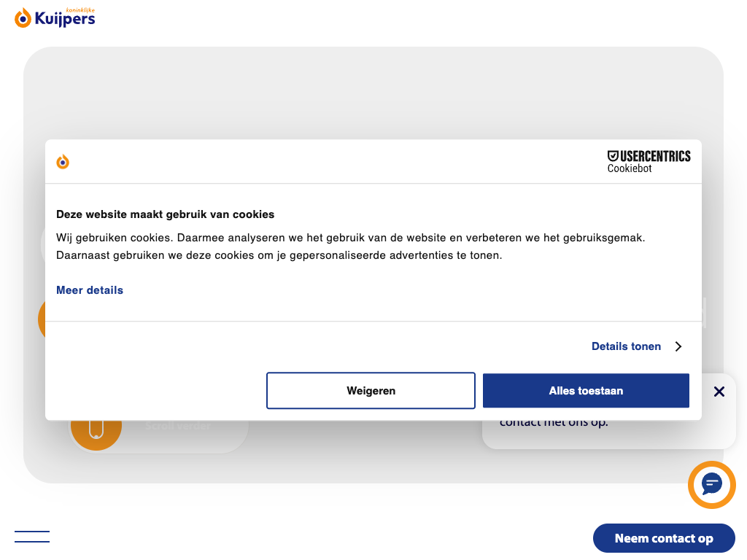Click the cookie dialog heading text
747x560 pixels.
(x=166, y=214)
